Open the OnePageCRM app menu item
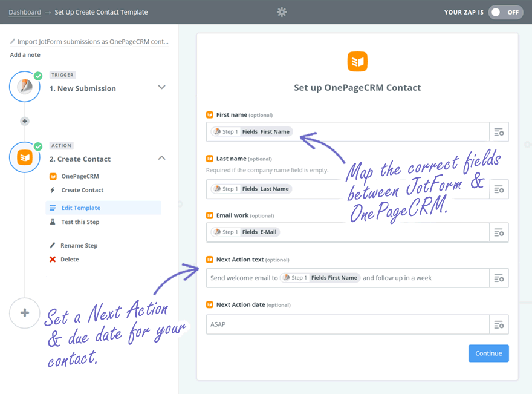 point(80,176)
